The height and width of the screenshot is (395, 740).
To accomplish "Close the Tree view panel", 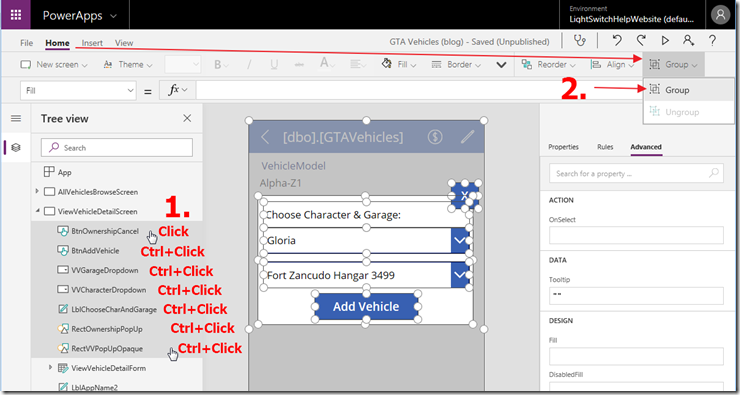I will [187, 118].
